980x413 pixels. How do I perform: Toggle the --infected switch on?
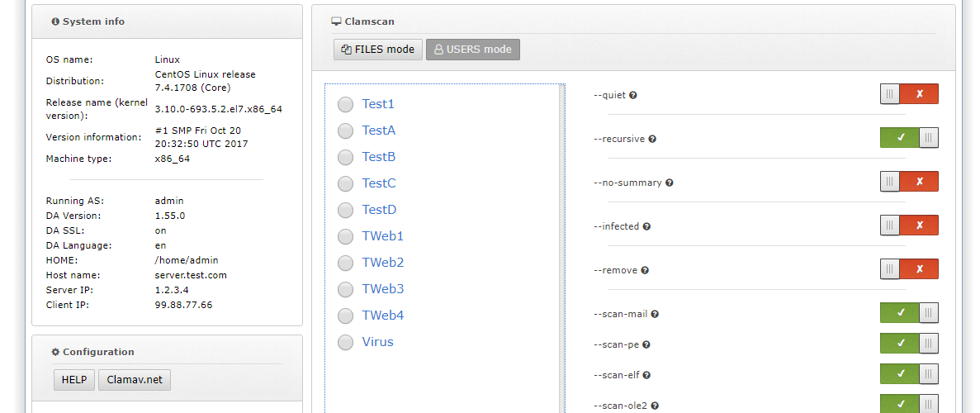909,225
